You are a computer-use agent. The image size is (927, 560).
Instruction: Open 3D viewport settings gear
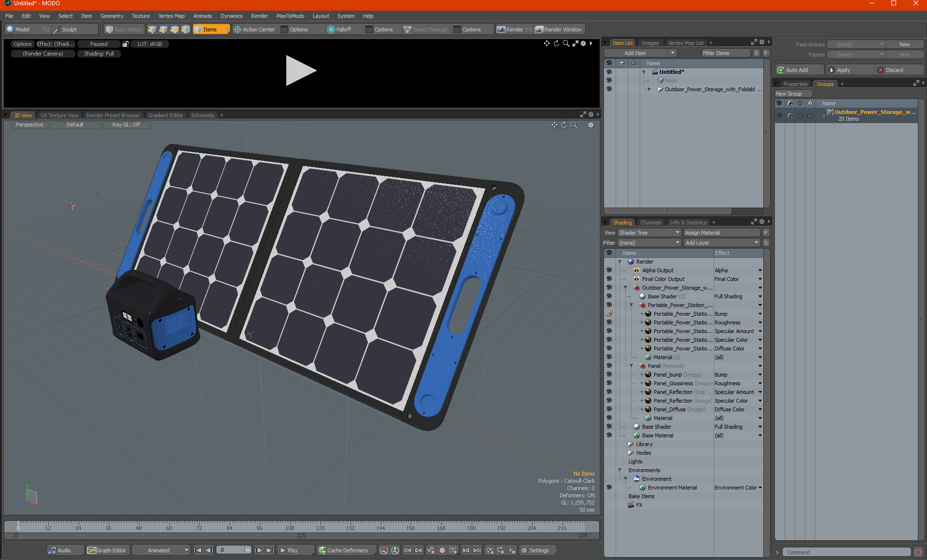pos(591,125)
